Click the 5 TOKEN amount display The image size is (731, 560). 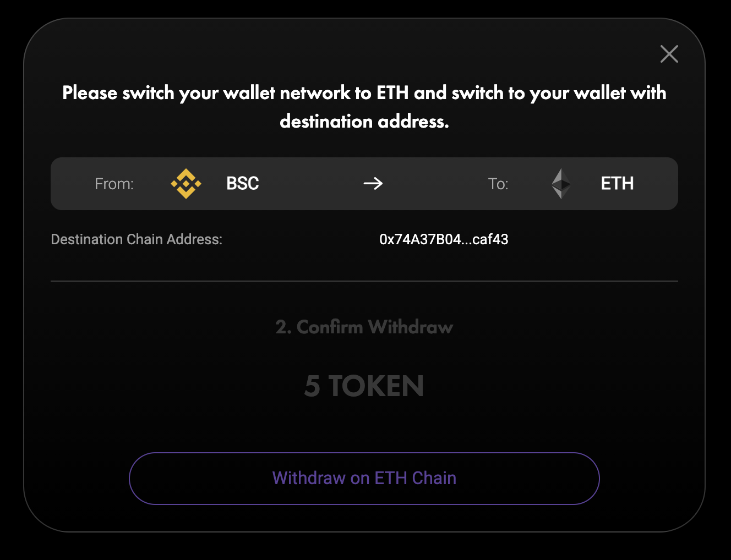tap(364, 386)
